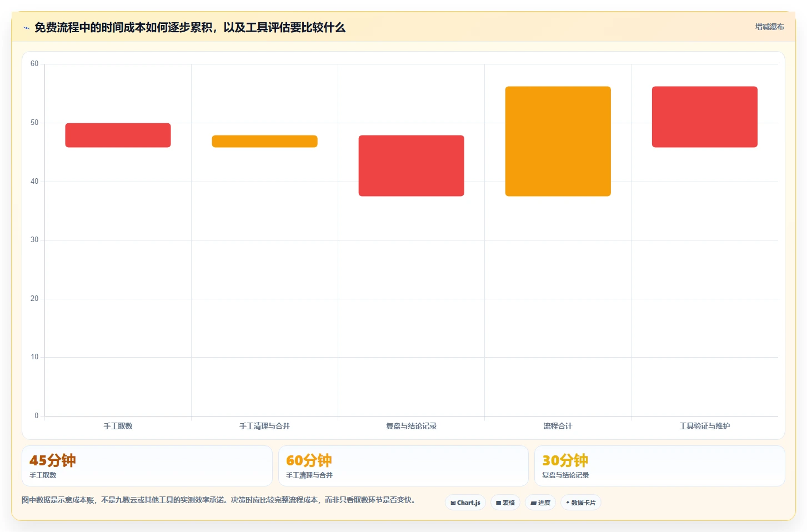Click the y-axis value 50

coord(34,123)
